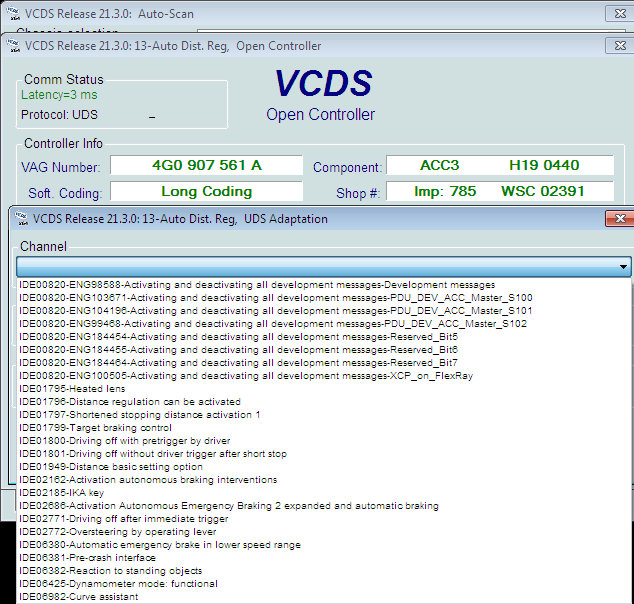Select IDE06381-Pre-crash interface channel
Screen dimensions: 634x604
[x=323, y=558]
